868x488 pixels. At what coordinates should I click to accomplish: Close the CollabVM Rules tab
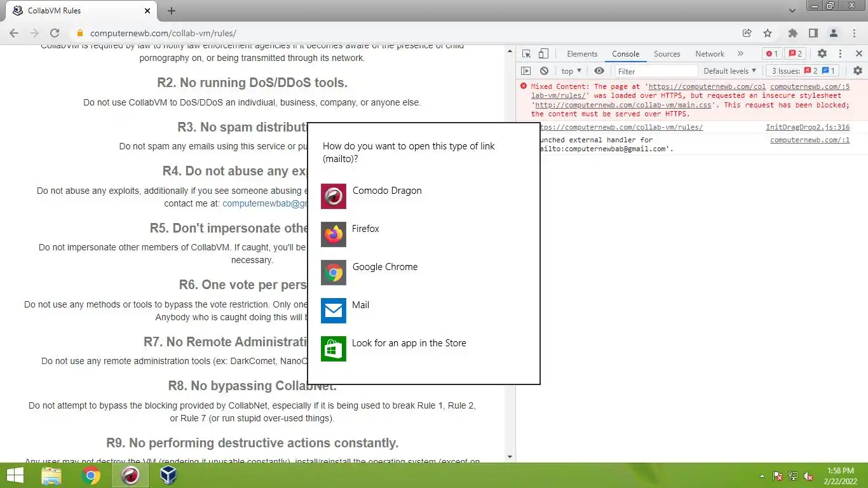pyautogui.click(x=147, y=11)
